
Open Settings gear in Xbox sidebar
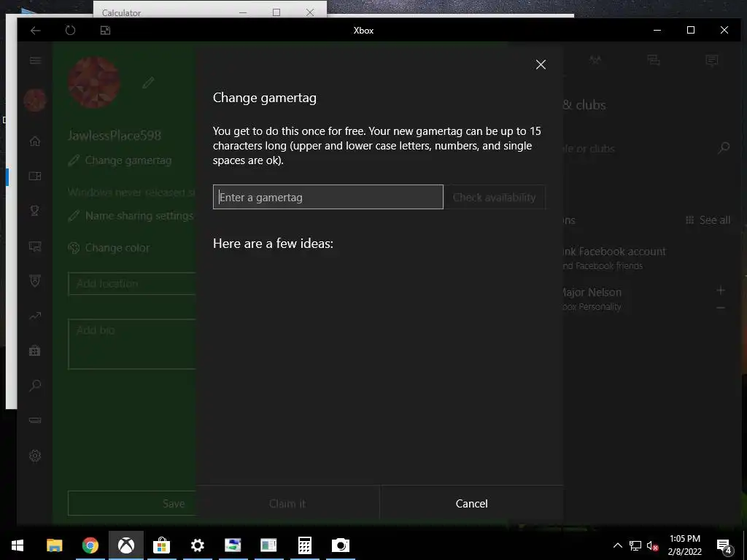(x=35, y=455)
